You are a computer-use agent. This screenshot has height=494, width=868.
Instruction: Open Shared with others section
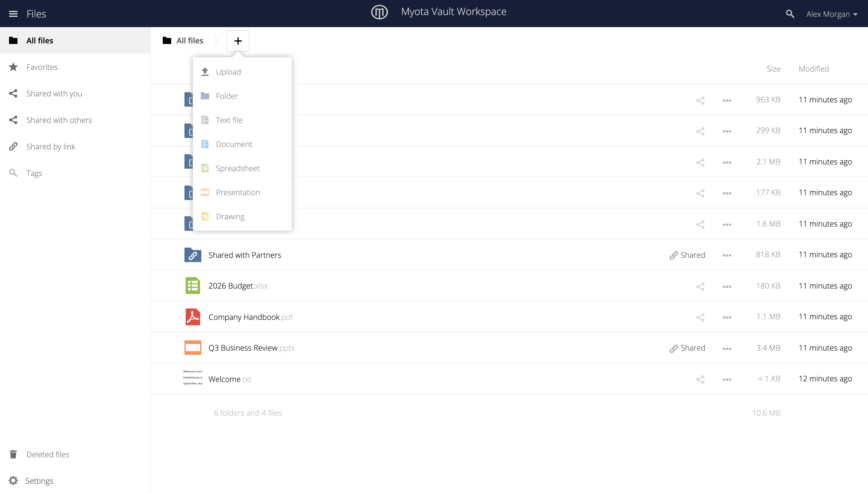(75, 120)
